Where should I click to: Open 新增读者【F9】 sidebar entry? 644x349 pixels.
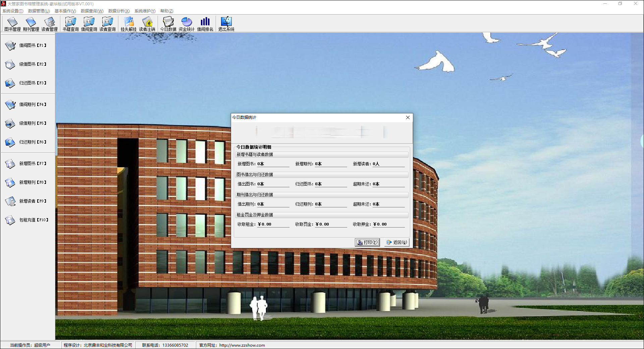point(26,201)
